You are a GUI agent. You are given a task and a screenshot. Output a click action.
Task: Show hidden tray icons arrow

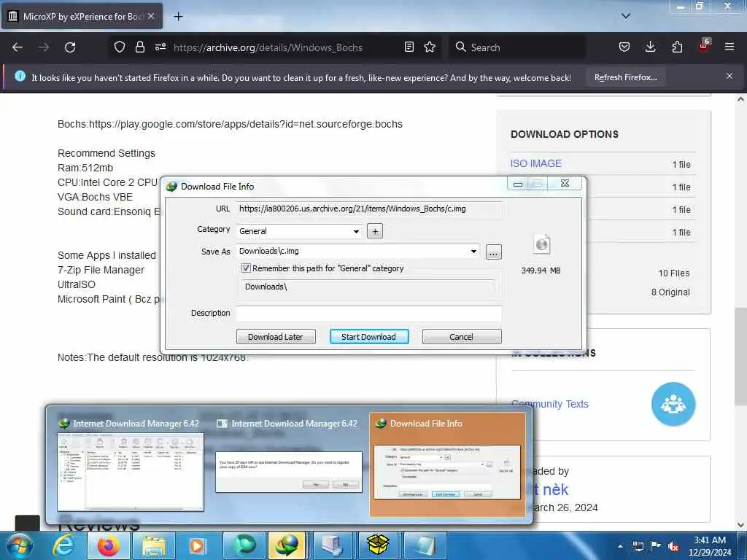[x=620, y=546]
